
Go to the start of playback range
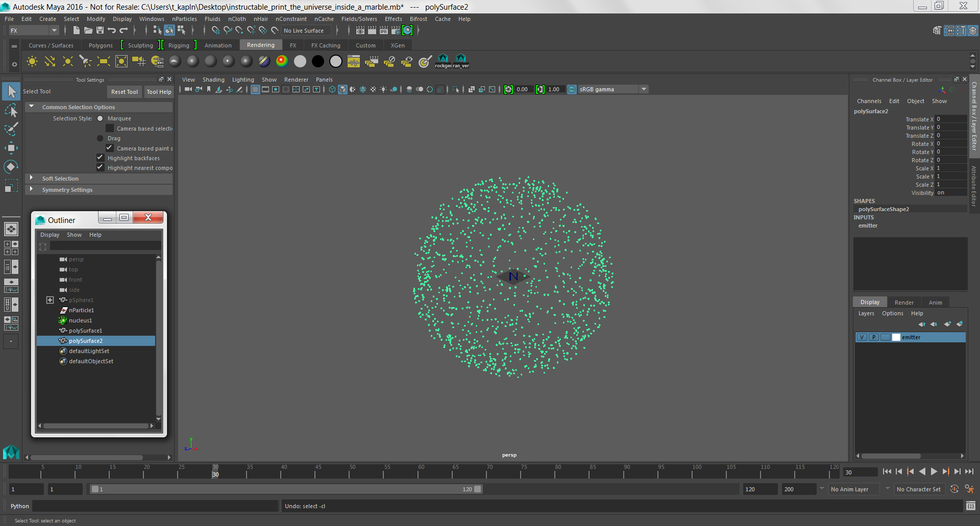point(887,472)
